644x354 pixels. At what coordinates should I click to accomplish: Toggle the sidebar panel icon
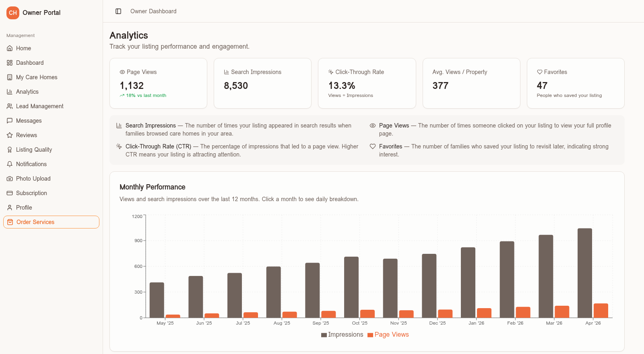click(x=118, y=11)
